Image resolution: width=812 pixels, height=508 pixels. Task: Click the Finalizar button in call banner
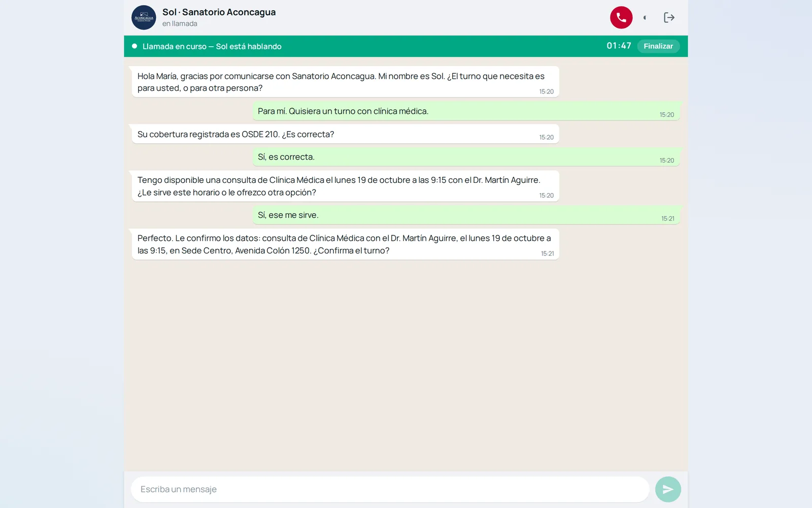point(658,46)
